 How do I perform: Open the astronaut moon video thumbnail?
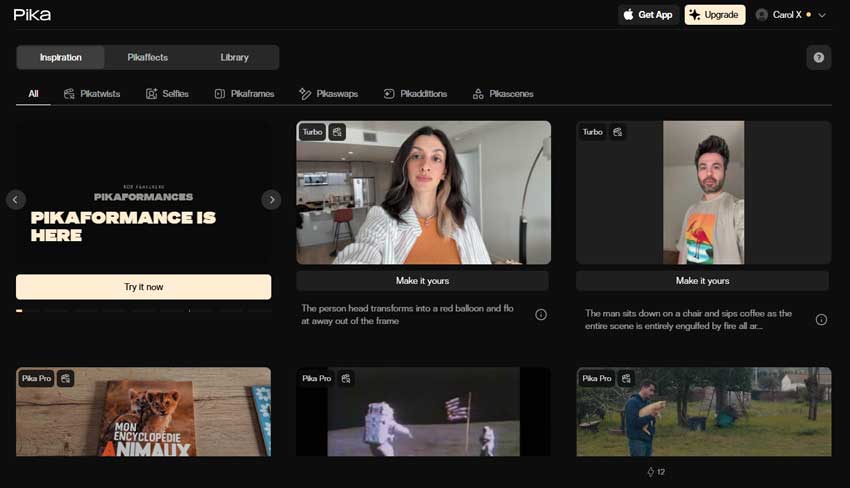pyautogui.click(x=423, y=412)
